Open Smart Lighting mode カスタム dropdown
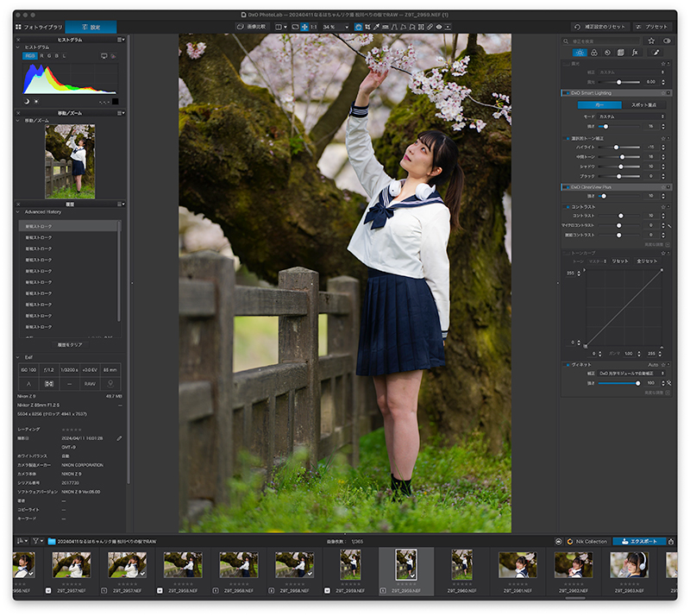 point(631,116)
